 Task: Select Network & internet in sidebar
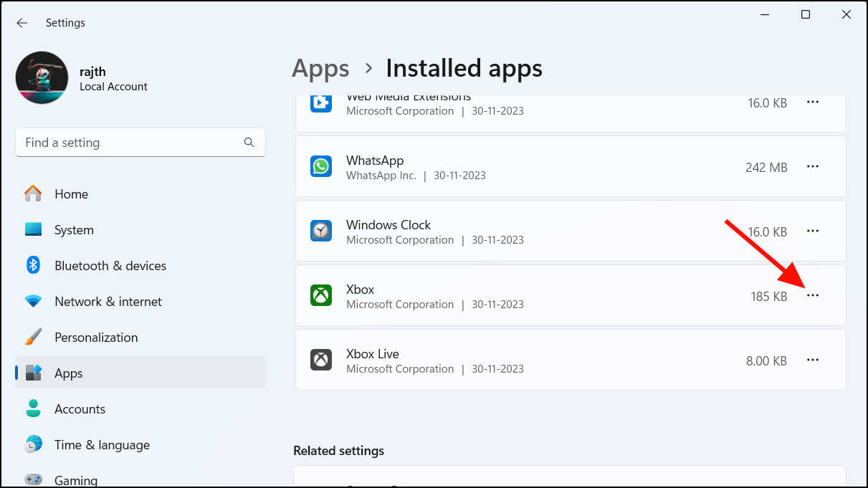(x=108, y=302)
